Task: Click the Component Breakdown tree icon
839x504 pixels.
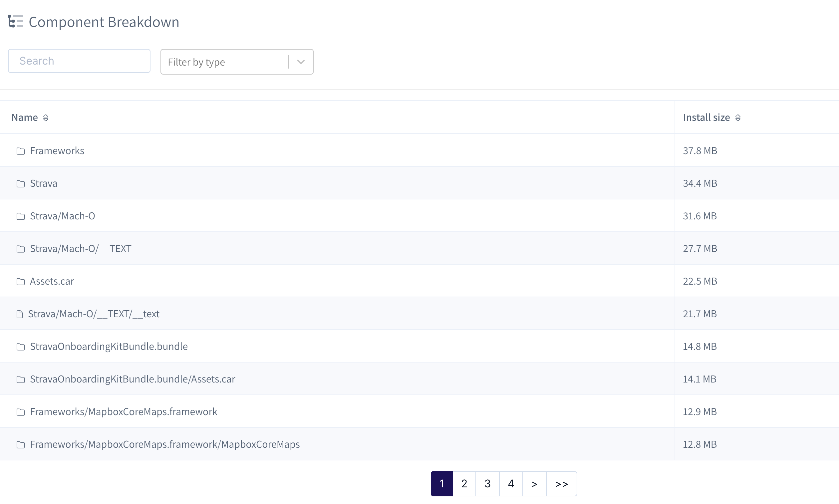Action: [x=16, y=21]
